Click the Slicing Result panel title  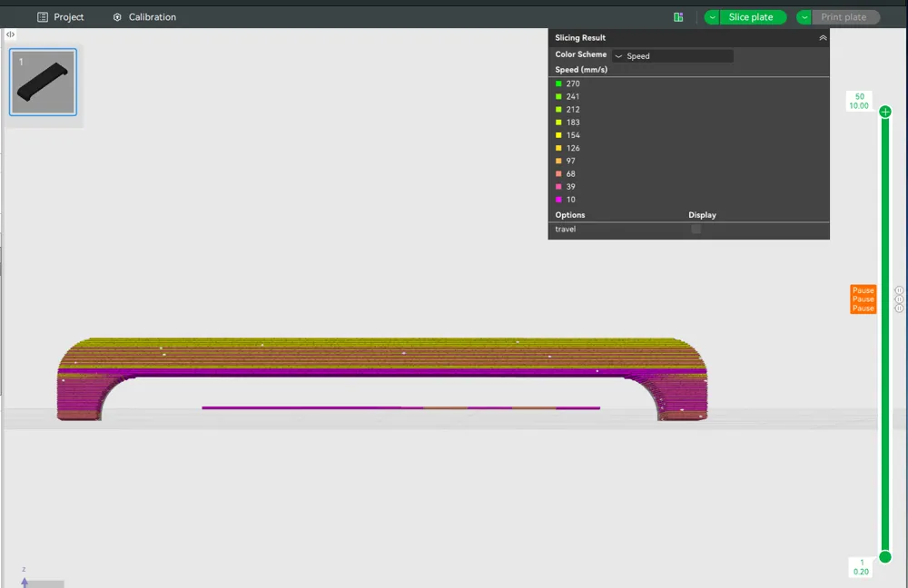pos(580,37)
